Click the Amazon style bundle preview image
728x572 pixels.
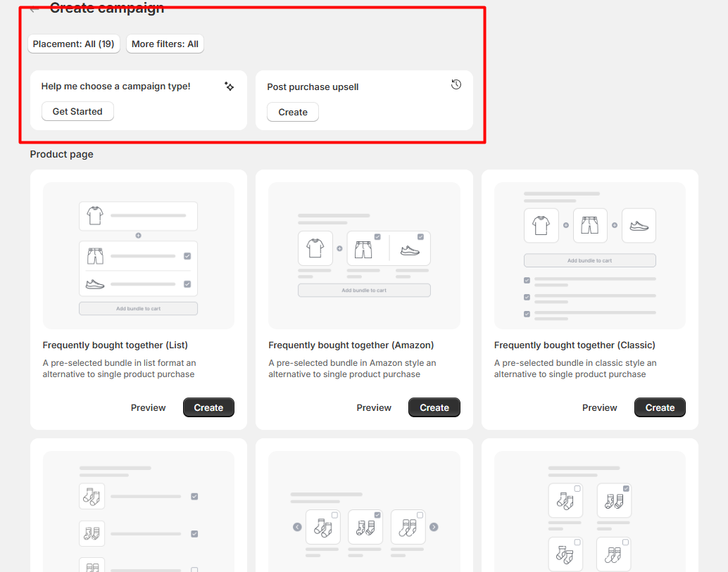[x=364, y=255]
